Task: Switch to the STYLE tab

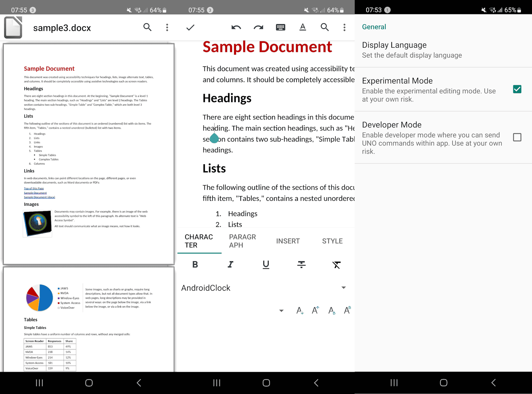Action: [x=332, y=241]
